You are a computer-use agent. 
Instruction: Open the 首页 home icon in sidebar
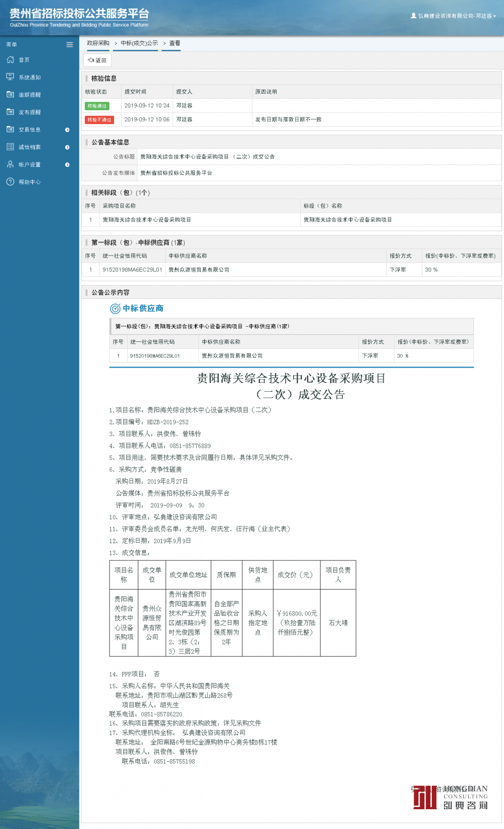click(10, 60)
